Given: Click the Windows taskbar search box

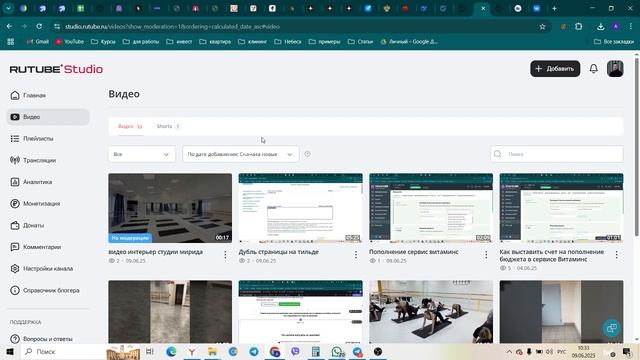Looking at the screenshot, I should tap(63, 351).
